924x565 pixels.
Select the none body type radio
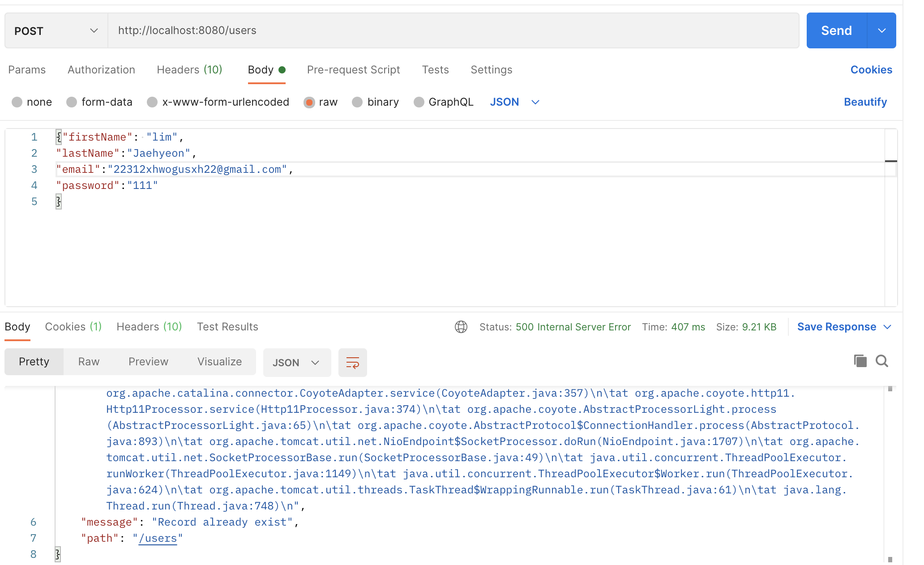17,102
